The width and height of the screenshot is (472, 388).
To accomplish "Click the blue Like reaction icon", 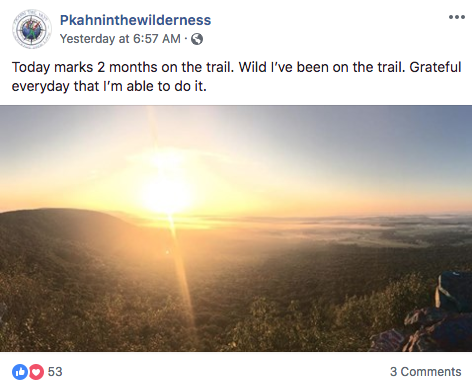I will 20,372.
